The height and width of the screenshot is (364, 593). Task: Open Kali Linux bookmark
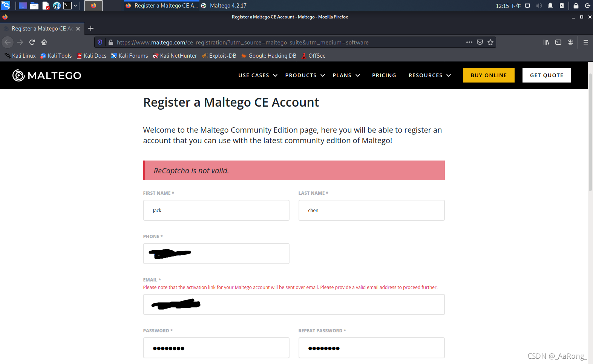point(20,56)
